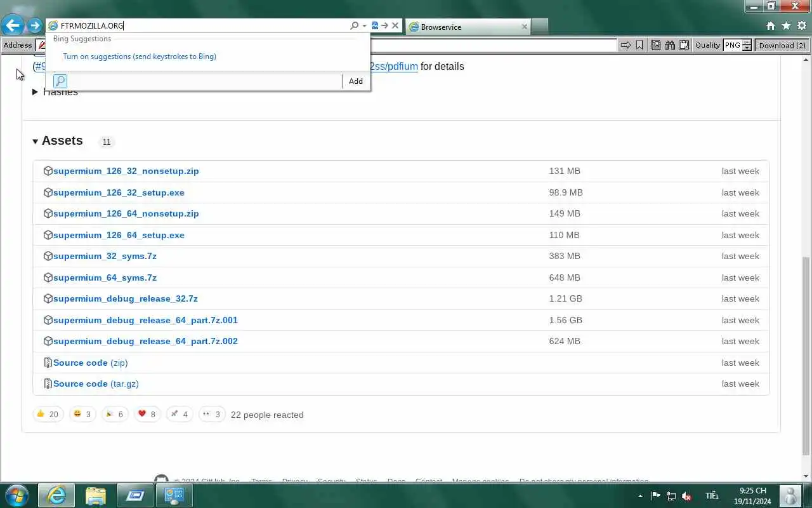The width and height of the screenshot is (812, 508).
Task: Click the page vertical scrollbar thumb
Action: tap(806, 356)
